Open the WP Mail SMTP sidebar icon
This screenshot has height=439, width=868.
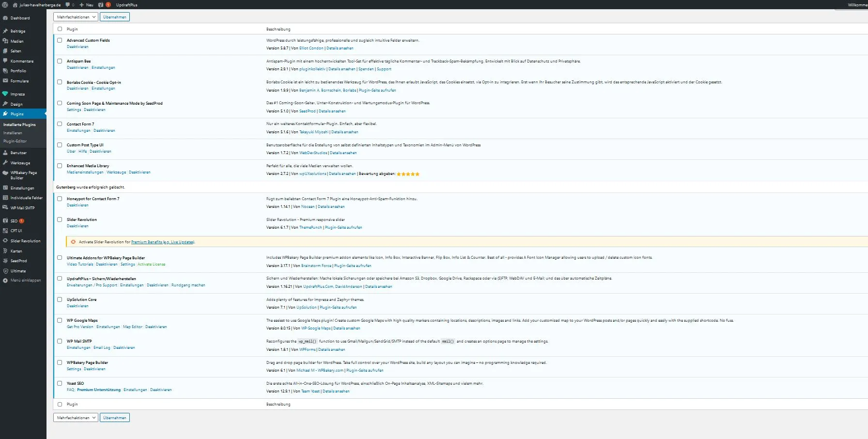click(x=5, y=208)
